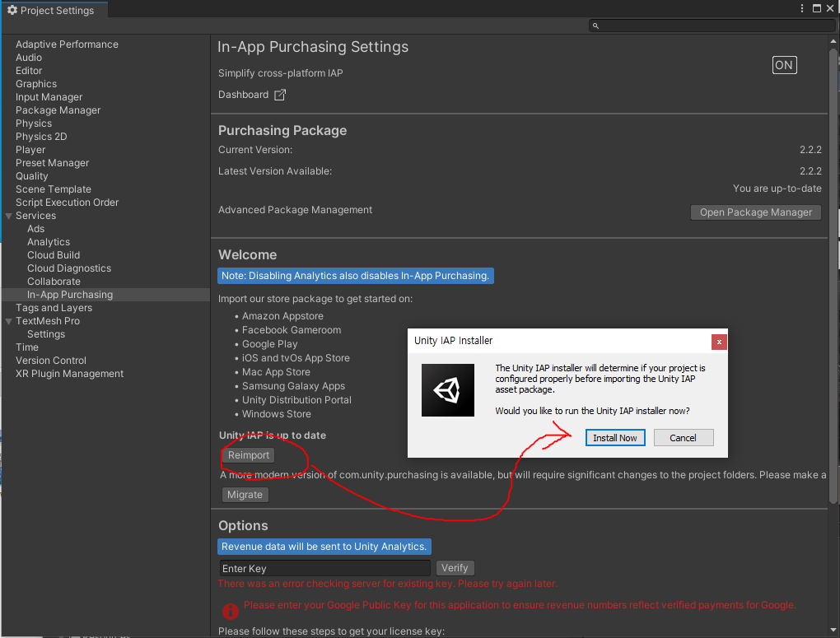Click the red warning icon near Google Public Key message
The width and height of the screenshot is (840, 638).
[231, 611]
